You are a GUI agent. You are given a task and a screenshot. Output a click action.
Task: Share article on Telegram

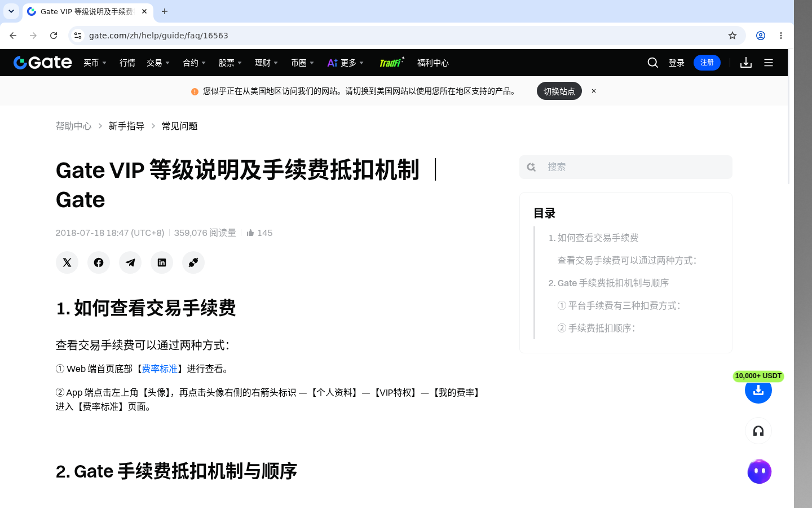(130, 262)
